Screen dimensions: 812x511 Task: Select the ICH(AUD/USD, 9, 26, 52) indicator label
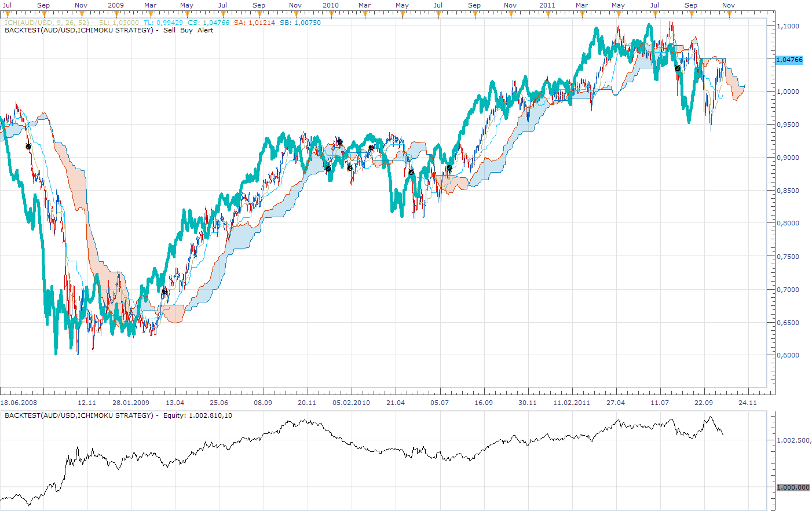pos(47,23)
